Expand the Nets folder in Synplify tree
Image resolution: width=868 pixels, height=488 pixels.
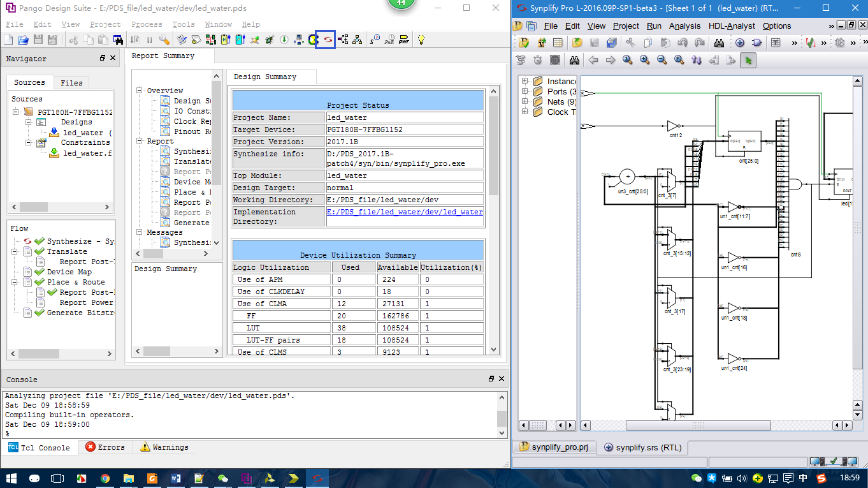(x=524, y=101)
